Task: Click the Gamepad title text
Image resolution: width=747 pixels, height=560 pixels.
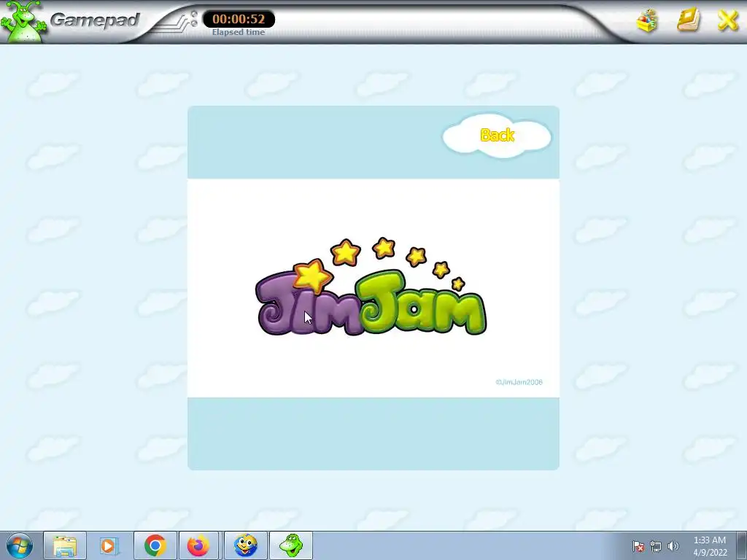Action: click(95, 20)
